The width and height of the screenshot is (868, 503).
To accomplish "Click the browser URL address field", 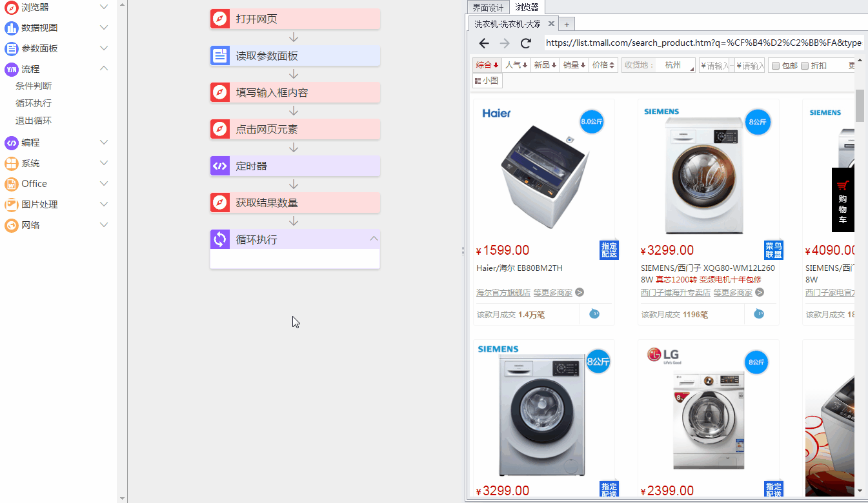I will (x=703, y=43).
